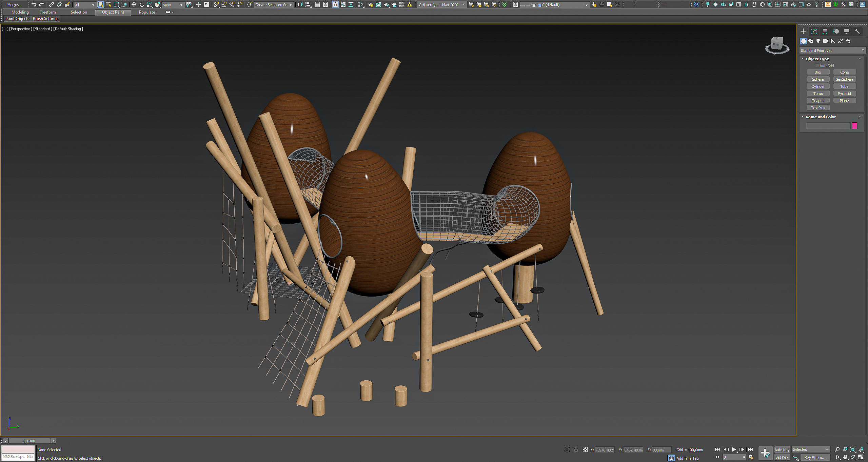Click the MAXScript Mini Listener input

pos(18,457)
